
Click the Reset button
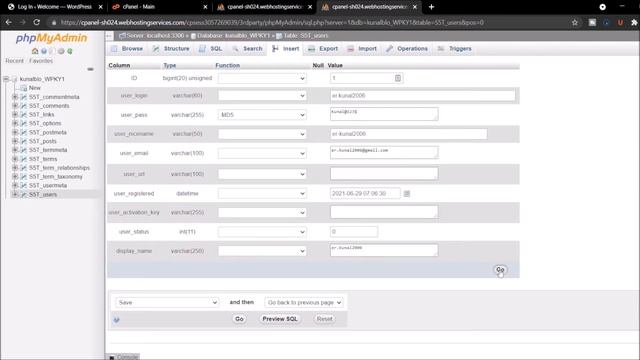(x=324, y=319)
